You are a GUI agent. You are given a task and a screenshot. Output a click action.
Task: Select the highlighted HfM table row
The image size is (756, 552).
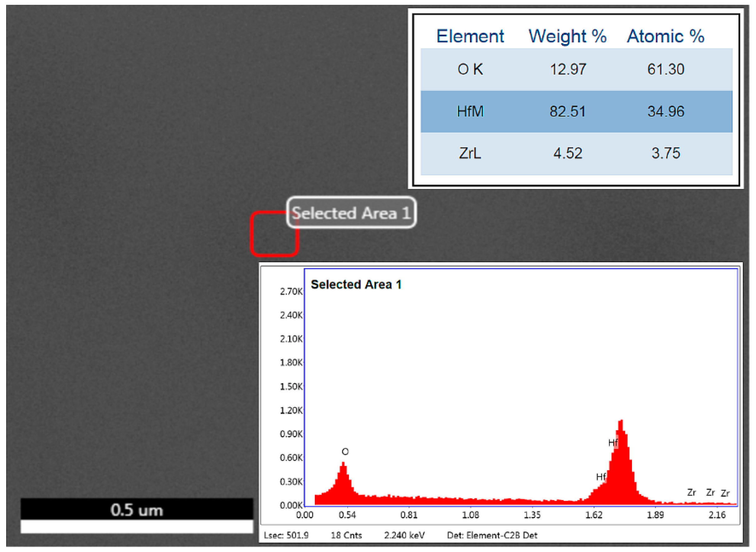(x=470, y=111)
